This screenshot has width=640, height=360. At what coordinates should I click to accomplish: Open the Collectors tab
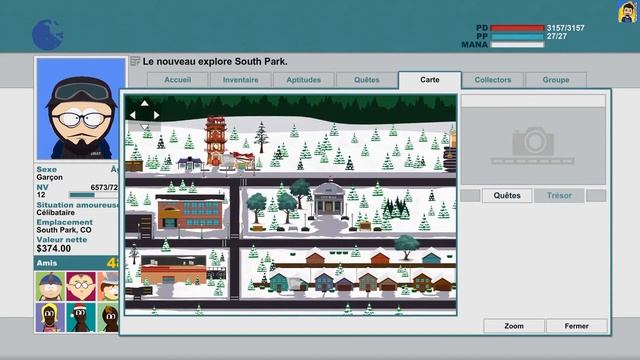click(493, 80)
